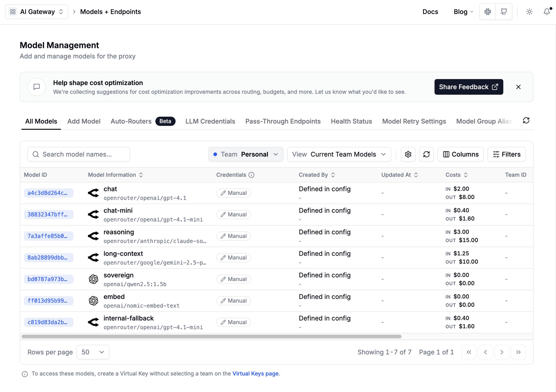Jump to the last page

click(x=518, y=352)
